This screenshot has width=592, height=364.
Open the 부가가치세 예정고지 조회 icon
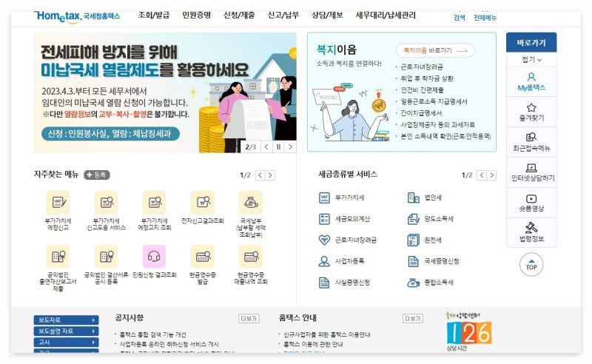coord(154,203)
